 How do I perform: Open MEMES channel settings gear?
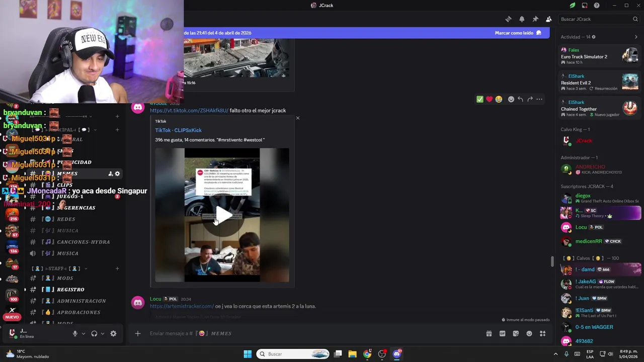(117, 173)
